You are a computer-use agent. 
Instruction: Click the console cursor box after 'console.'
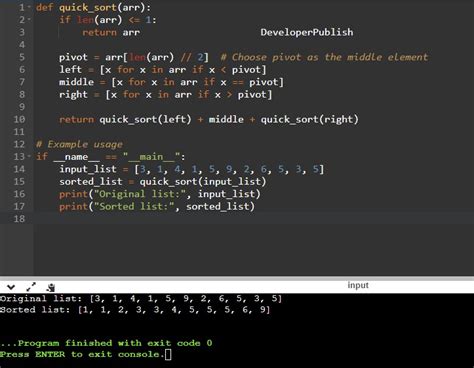coord(168,354)
